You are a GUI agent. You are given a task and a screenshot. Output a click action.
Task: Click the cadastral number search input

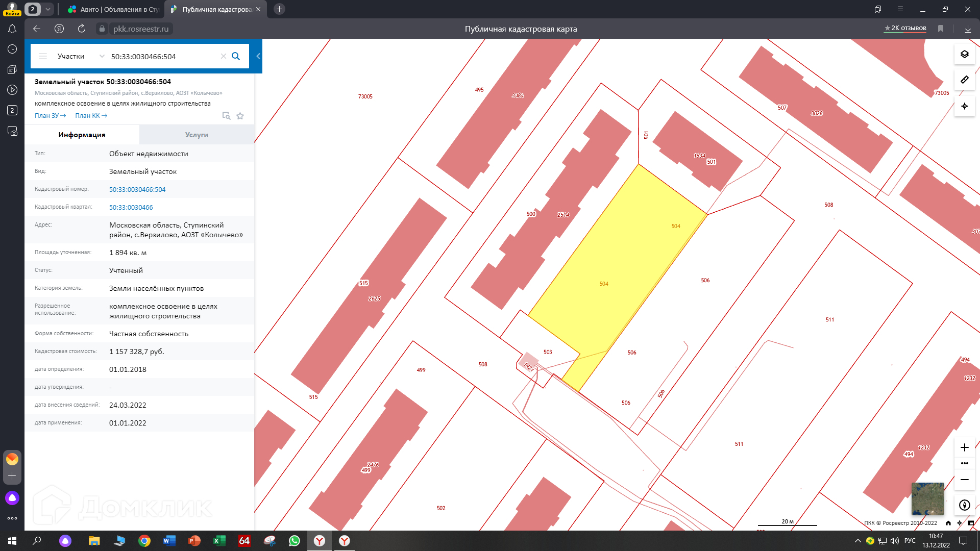163,56
